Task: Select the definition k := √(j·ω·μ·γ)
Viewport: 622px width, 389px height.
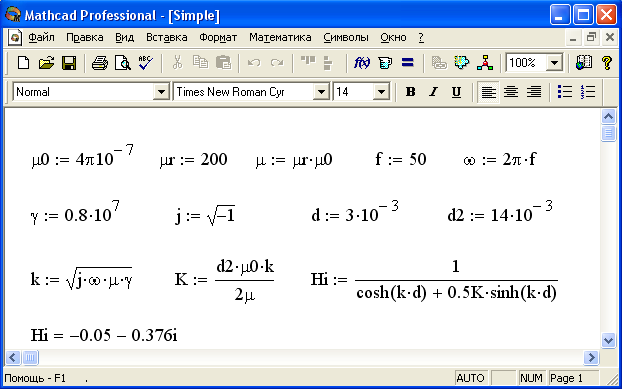Action: pyautogui.click(x=81, y=279)
